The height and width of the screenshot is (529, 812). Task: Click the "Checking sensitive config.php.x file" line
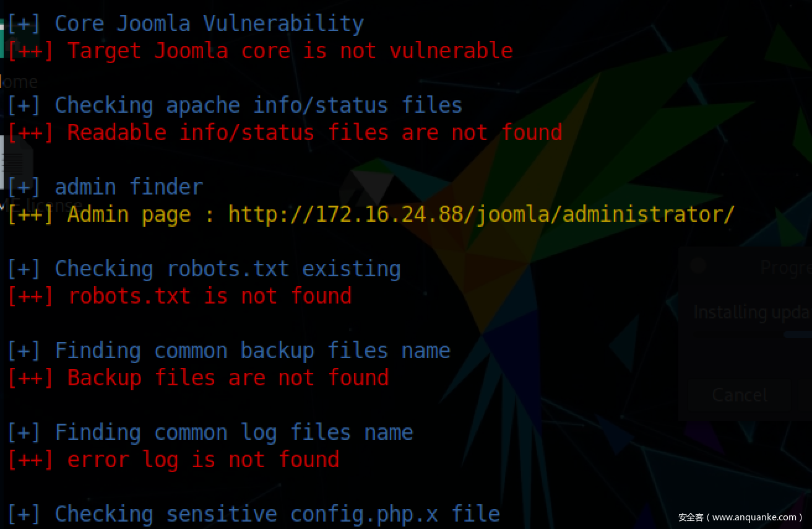tap(253, 514)
